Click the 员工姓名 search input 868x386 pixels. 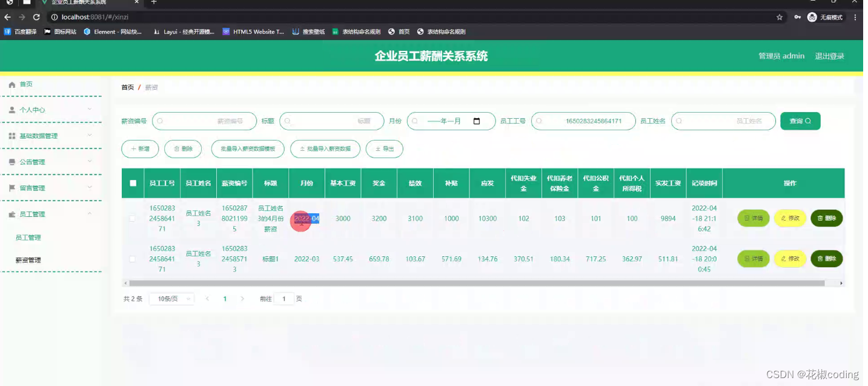coord(723,121)
